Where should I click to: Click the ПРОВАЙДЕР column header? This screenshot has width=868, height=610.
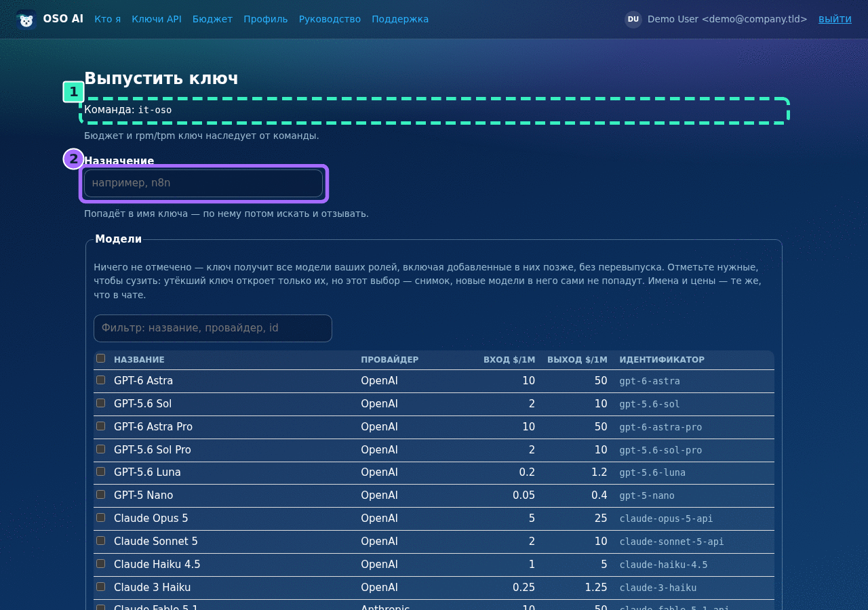tap(390, 360)
